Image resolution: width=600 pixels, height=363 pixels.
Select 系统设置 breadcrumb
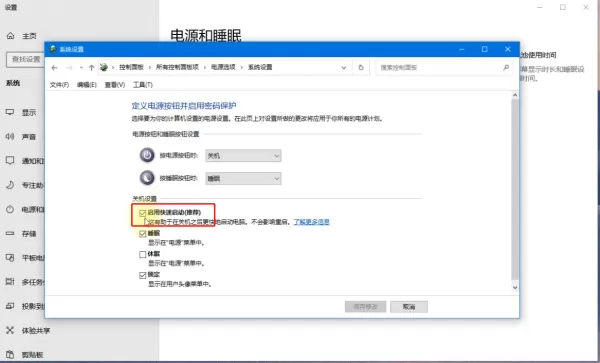coord(260,67)
